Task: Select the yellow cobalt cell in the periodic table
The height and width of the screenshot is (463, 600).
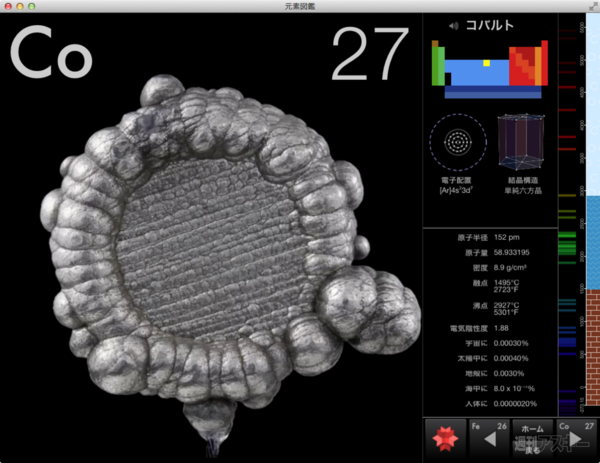Action: tap(486, 63)
